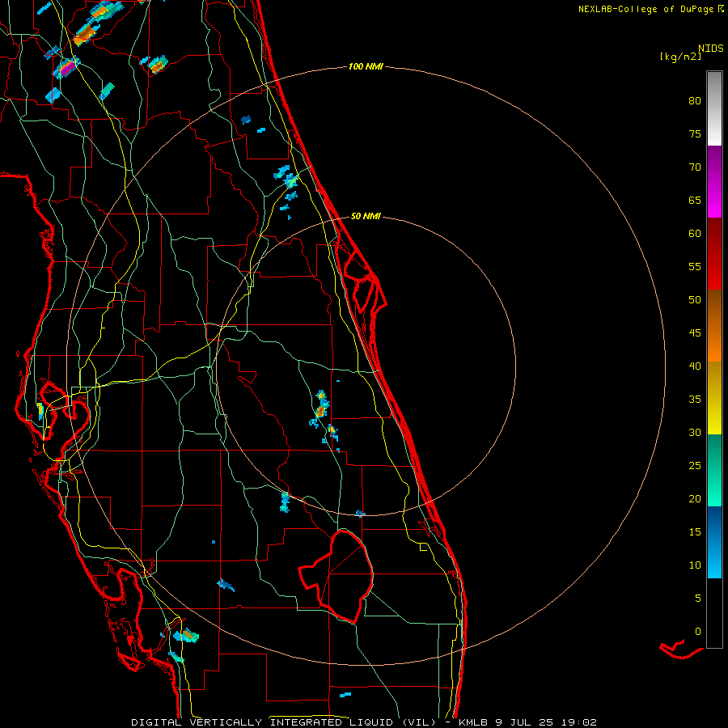Click the magenta-core storm cell in the northwest

point(67,68)
